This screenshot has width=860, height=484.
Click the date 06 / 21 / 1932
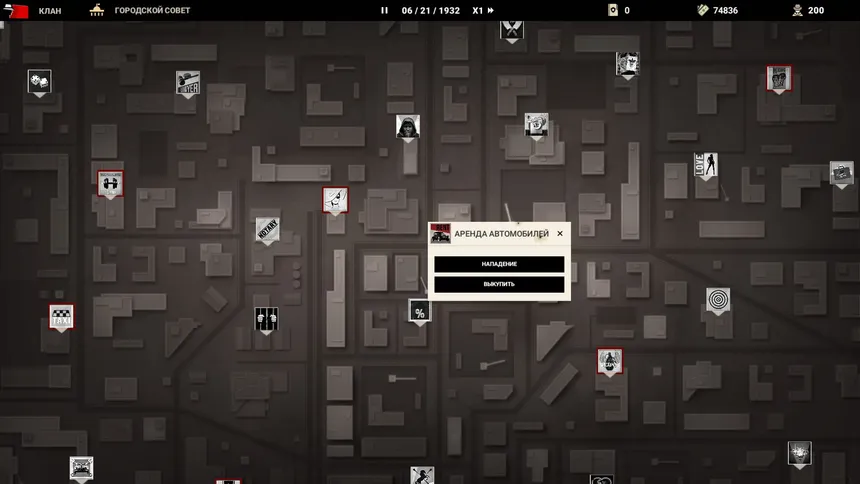[431, 10]
